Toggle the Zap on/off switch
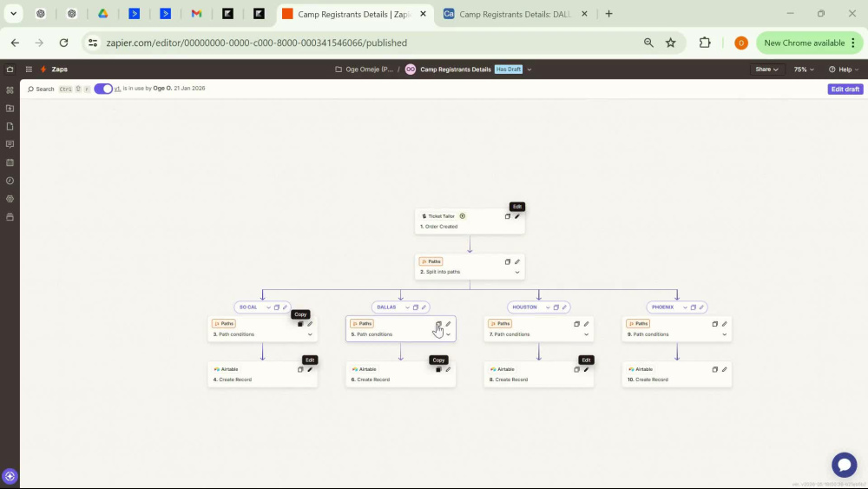 click(103, 89)
